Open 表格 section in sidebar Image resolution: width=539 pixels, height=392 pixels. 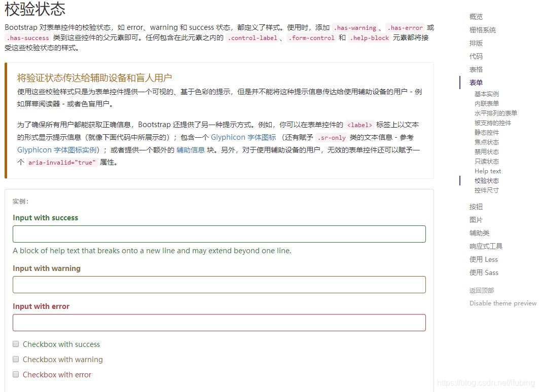pos(476,70)
